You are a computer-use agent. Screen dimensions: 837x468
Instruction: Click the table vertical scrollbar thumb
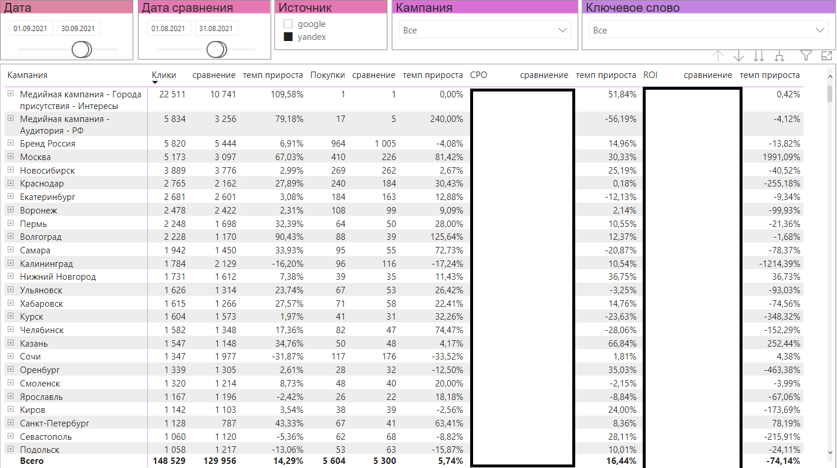830,92
